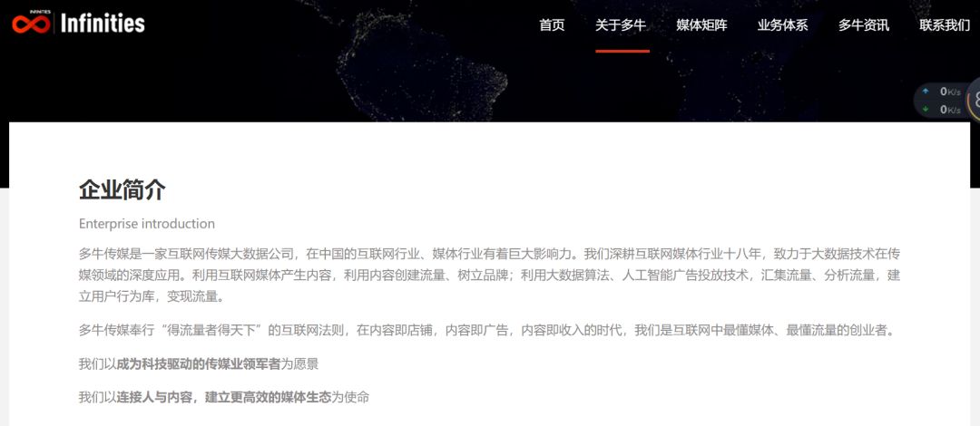Viewport: 980px width, 426px height.
Task: Open the 多牛资讯 news menu item
Action: [864, 25]
